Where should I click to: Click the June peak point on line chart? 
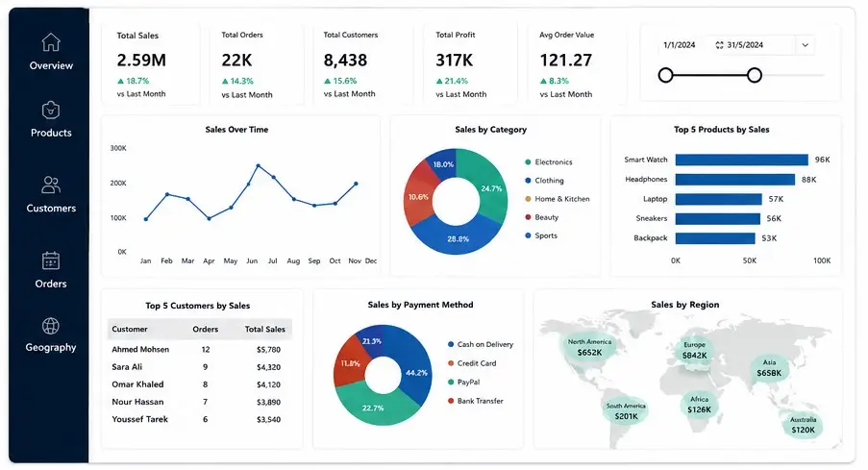click(x=258, y=165)
